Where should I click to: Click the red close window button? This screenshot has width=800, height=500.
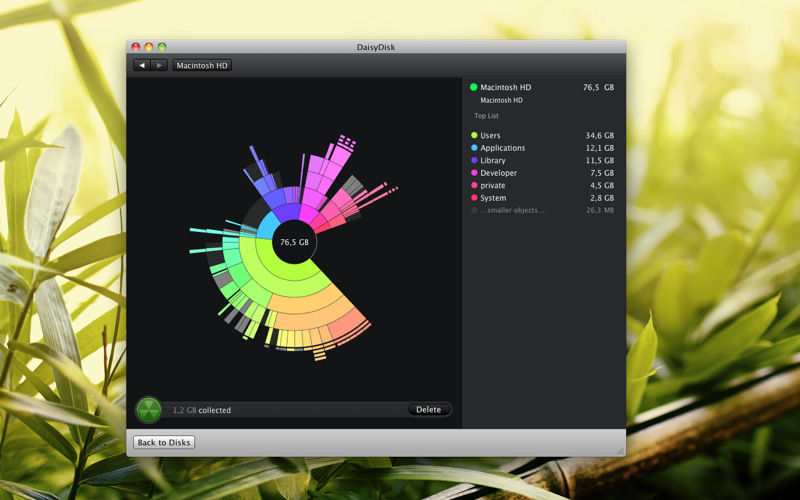[x=136, y=47]
